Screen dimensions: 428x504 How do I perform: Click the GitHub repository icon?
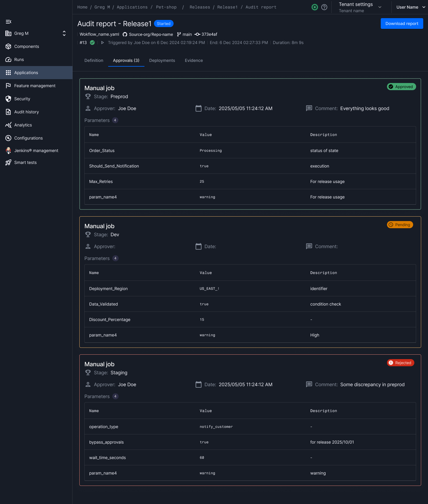point(125,35)
